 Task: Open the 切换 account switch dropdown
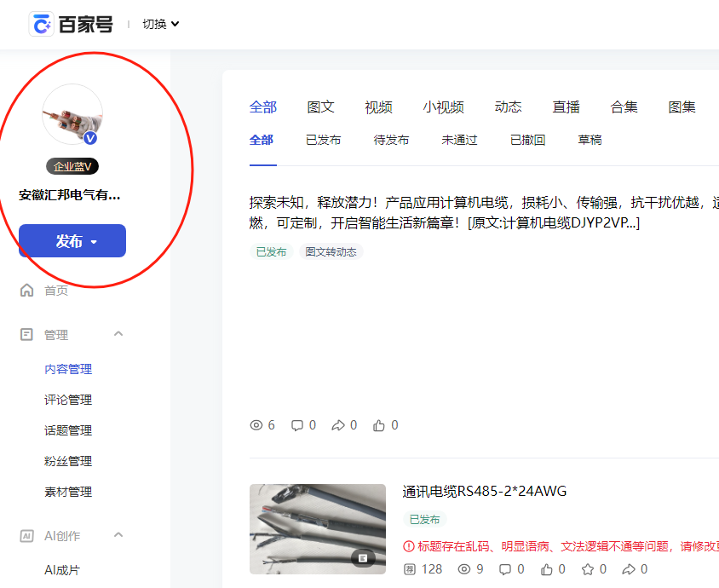click(x=160, y=24)
